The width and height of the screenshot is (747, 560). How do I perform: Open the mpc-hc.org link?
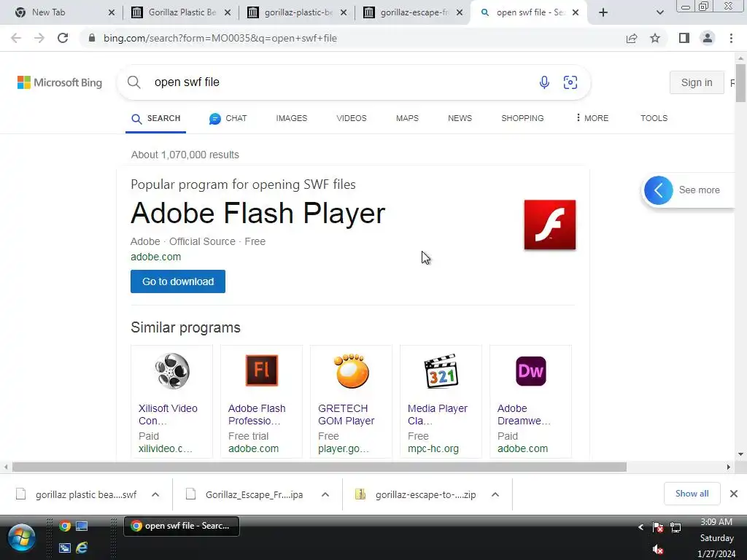click(x=433, y=448)
